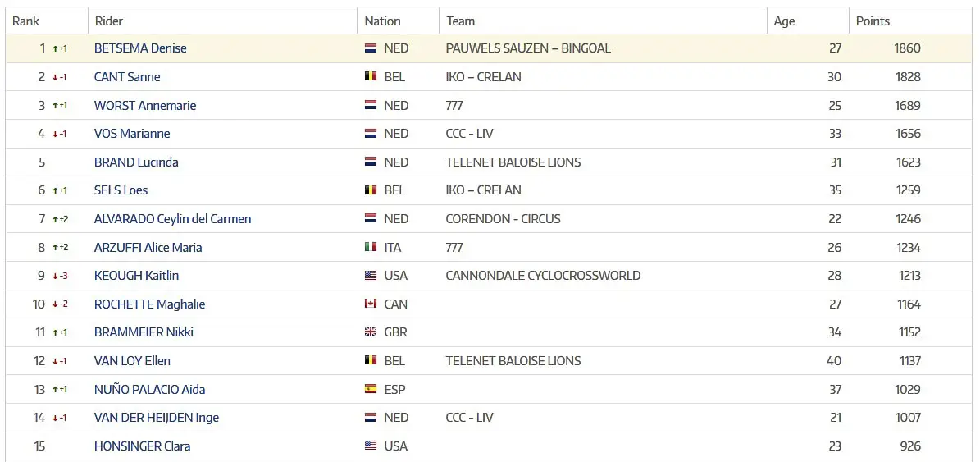
Task: Open BRAND Lucinda's rider page
Action: [x=136, y=162]
